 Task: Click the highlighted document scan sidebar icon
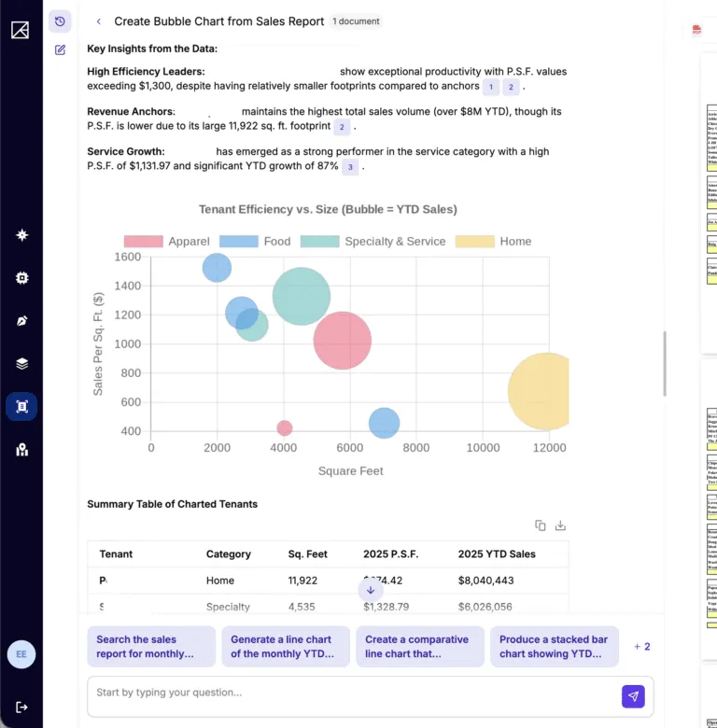tap(21, 407)
